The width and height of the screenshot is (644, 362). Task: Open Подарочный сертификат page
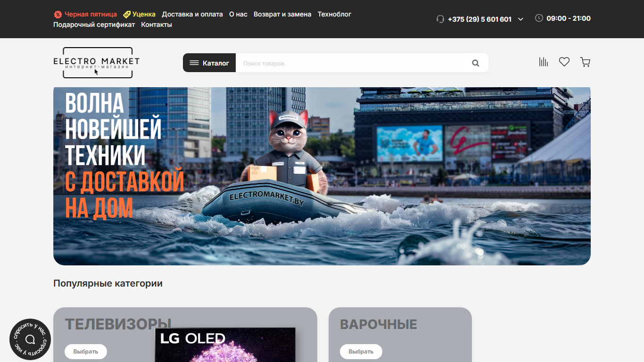94,25
